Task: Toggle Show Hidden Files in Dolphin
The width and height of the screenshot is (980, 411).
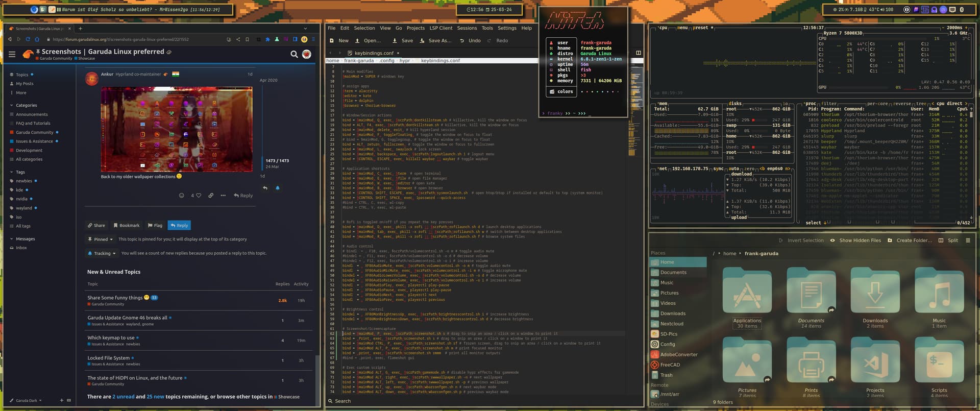Action: [855, 240]
